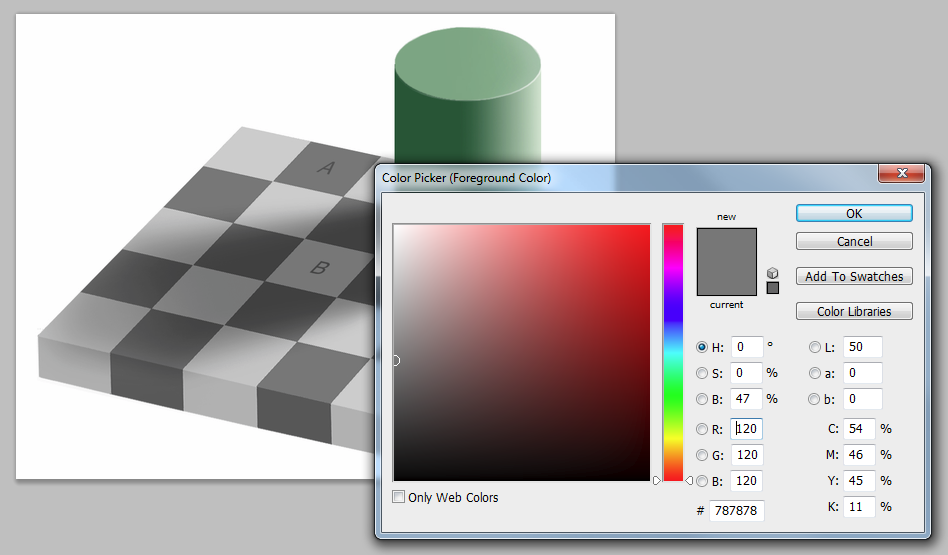The image size is (948, 555).
Task: Select the H (hue) radio button
Action: tap(701, 347)
